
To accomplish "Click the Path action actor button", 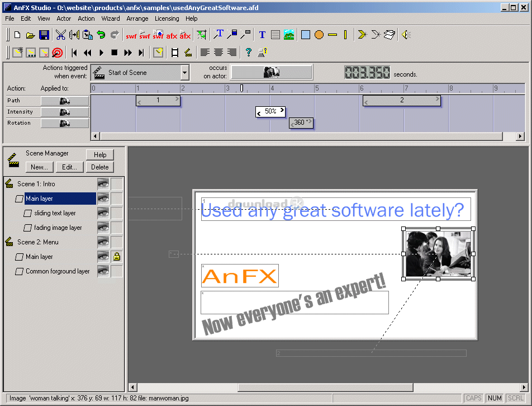I will coord(65,101).
